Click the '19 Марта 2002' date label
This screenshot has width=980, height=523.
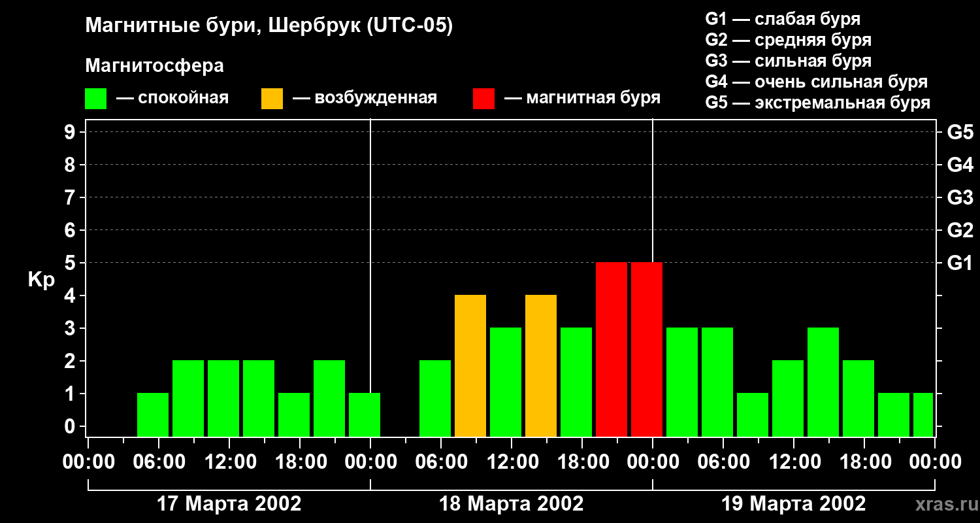[x=794, y=504]
